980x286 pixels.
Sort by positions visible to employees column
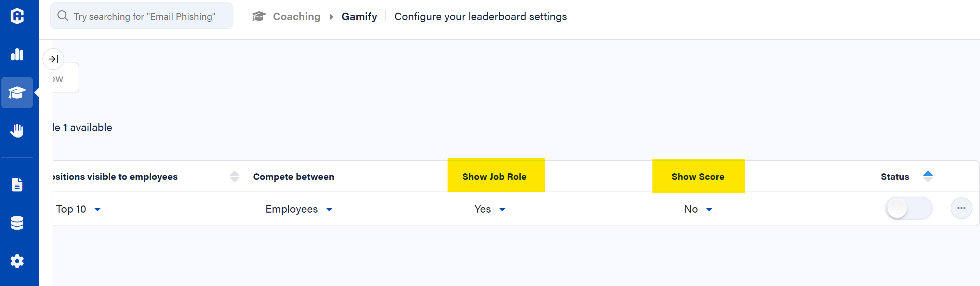pos(234,176)
